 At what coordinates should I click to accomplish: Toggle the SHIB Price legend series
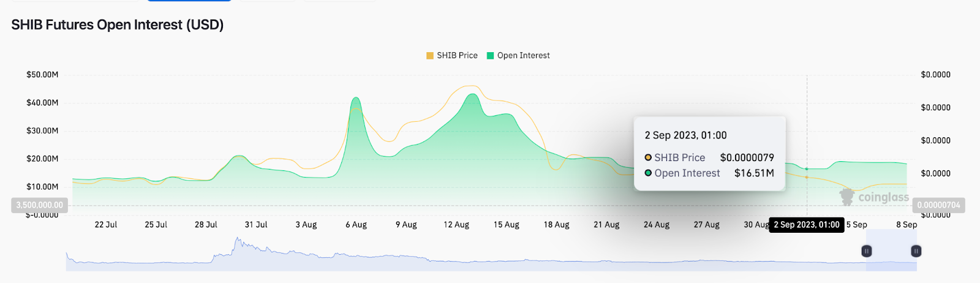[x=452, y=55]
